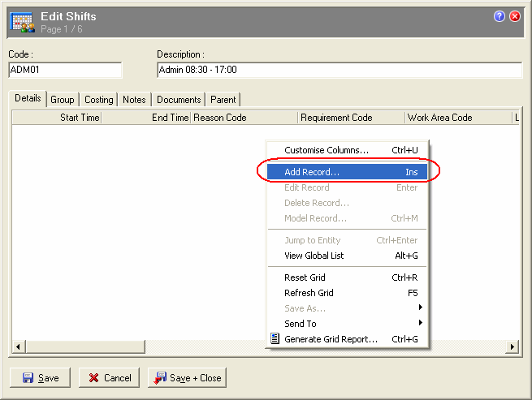The image size is (532, 400).
Task: Click Reset Grid in context menu
Action: click(348, 277)
